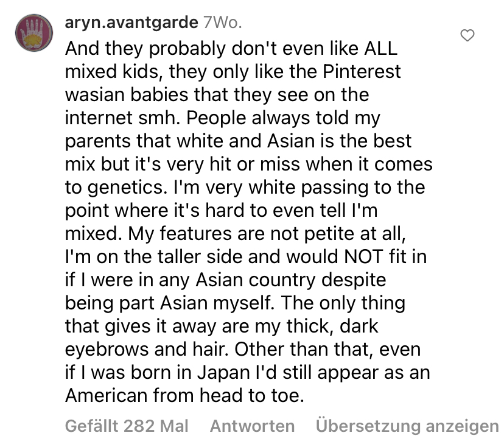Image resolution: width=504 pixels, height=444 pixels.
Task: Click the word parents in the comment
Action: coord(98,141)
